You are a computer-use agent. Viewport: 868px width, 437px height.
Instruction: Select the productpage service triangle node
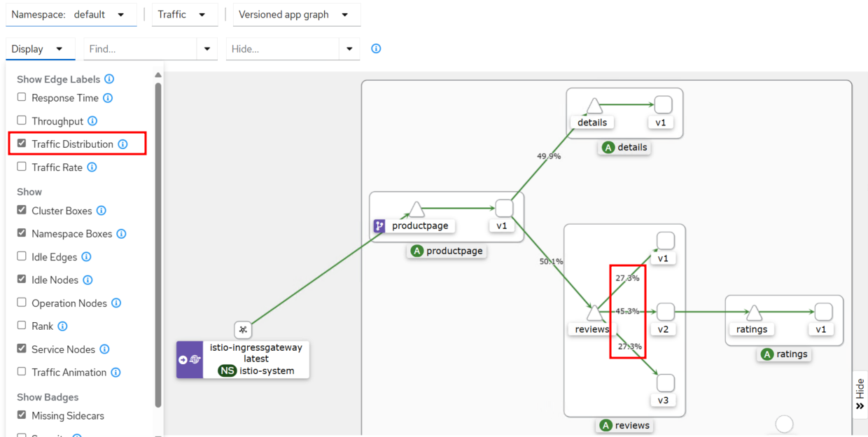[416, 209]
